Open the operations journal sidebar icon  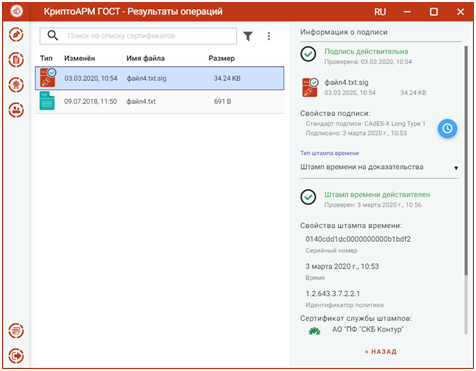[16, 331]
